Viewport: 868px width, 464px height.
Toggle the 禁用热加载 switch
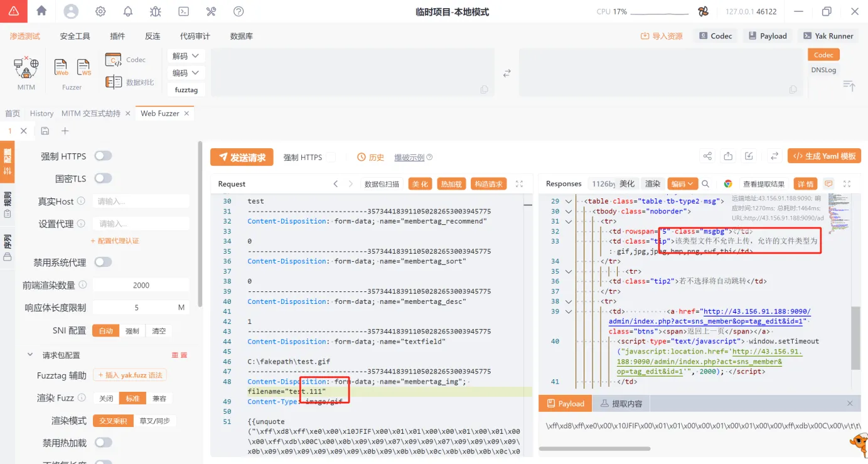[103, 443]
